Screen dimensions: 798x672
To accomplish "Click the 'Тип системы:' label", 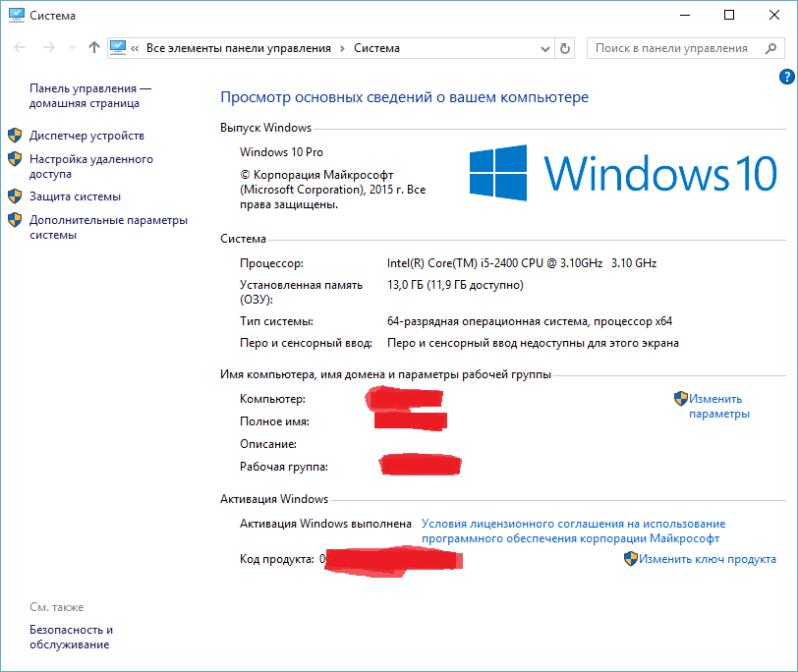I will [276, 321].
